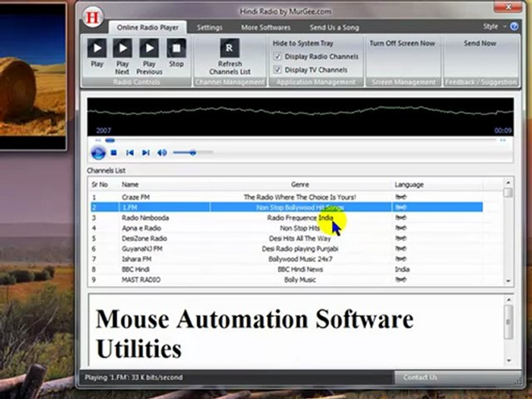Select the Ishara FM channel

coord(136,259)
